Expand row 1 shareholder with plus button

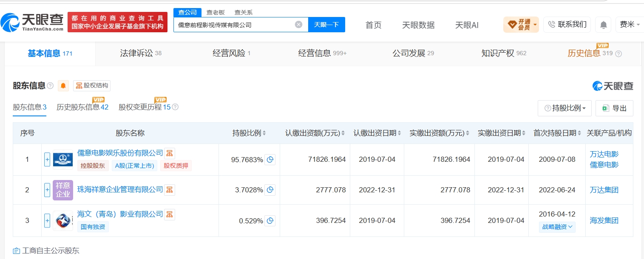[47, 160]
